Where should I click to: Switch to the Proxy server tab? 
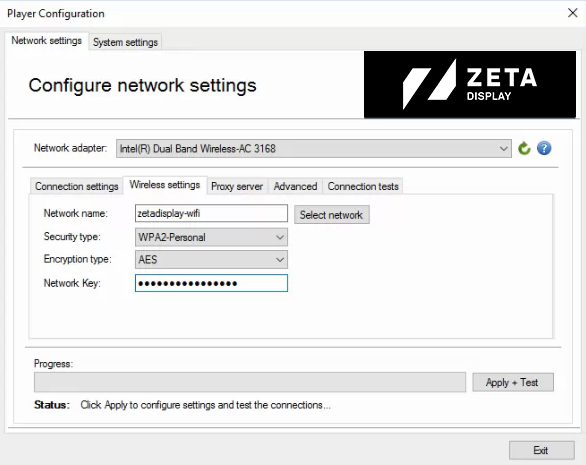(237, 186)
